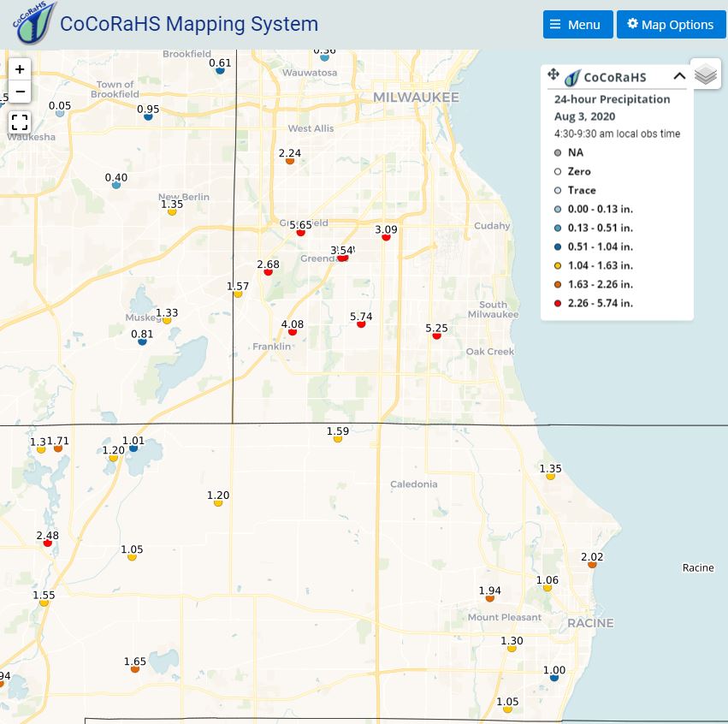Viewport: 728px width, 724px height.
Task: Click the CoCoRaHS legend title text
Action: coord(615,78)
